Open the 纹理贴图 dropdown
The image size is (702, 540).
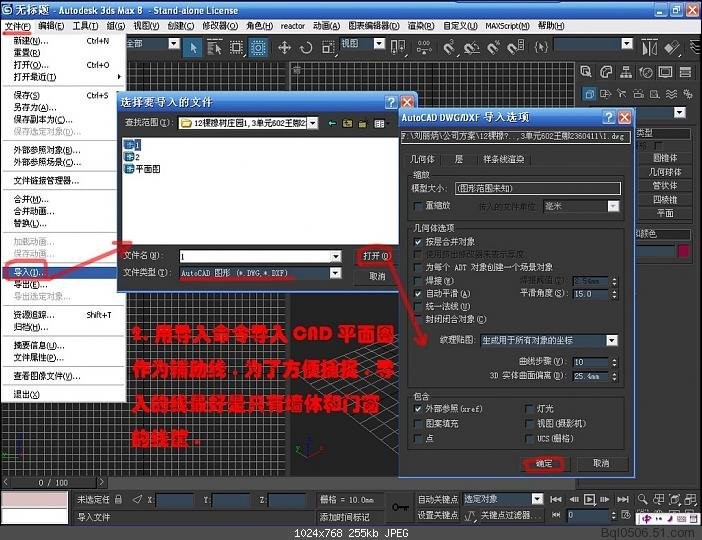click(x=611, y=340)
